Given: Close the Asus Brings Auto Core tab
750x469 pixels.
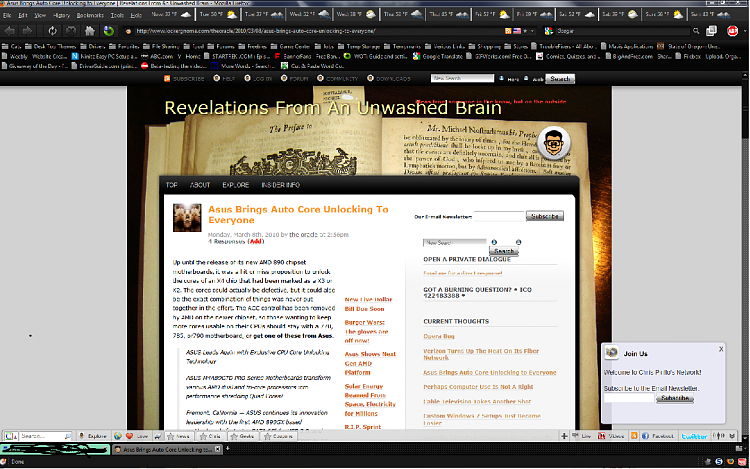Looking at the screenshot, I should pyautogui.click(x=218, y=449).
